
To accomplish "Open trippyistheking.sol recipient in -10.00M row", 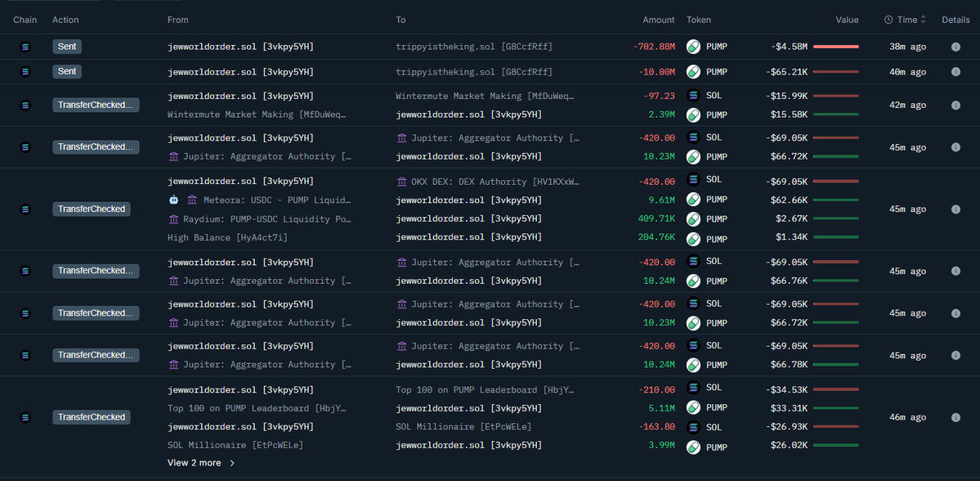I will pos(474,72).
